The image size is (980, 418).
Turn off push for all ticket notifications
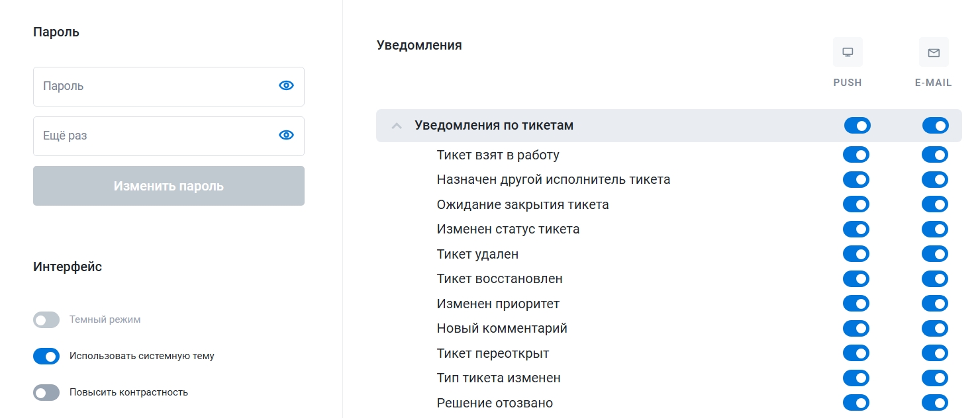[857, 126]
